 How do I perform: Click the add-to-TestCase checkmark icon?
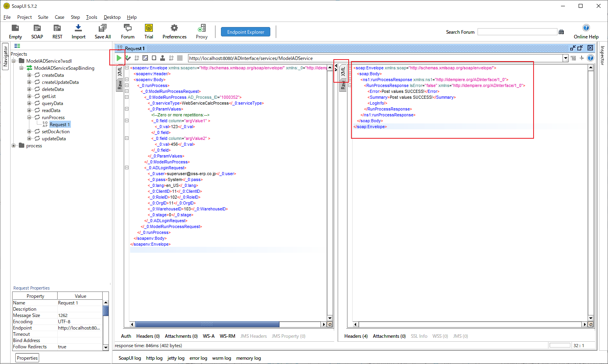pyautogui.click(x=128, y=58)
